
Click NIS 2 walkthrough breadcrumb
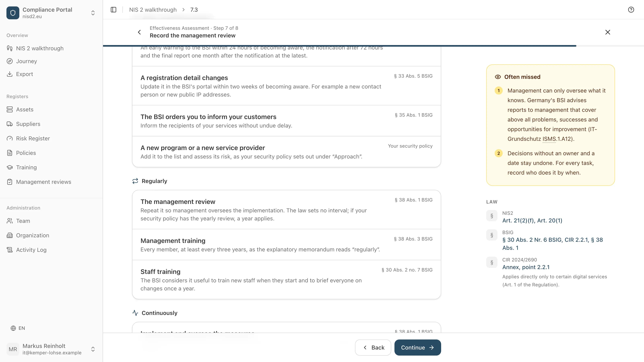(153, 9)
